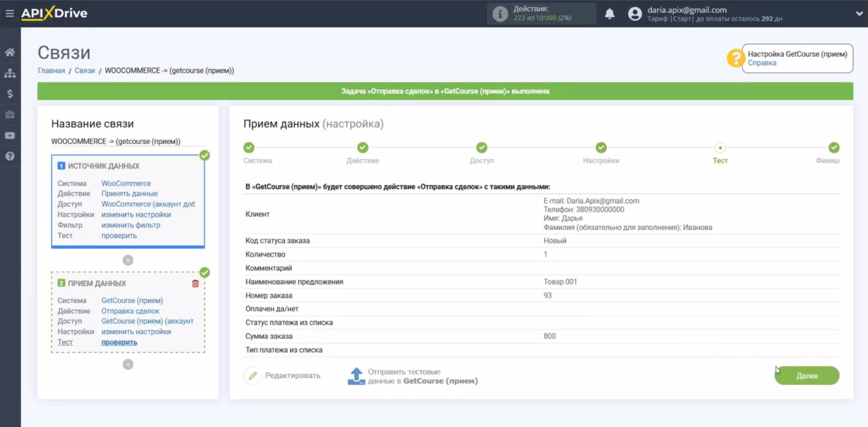Expand the account dropdown arrow
The width and height of the screenshot is (868, 427).
tap(859, 13)
